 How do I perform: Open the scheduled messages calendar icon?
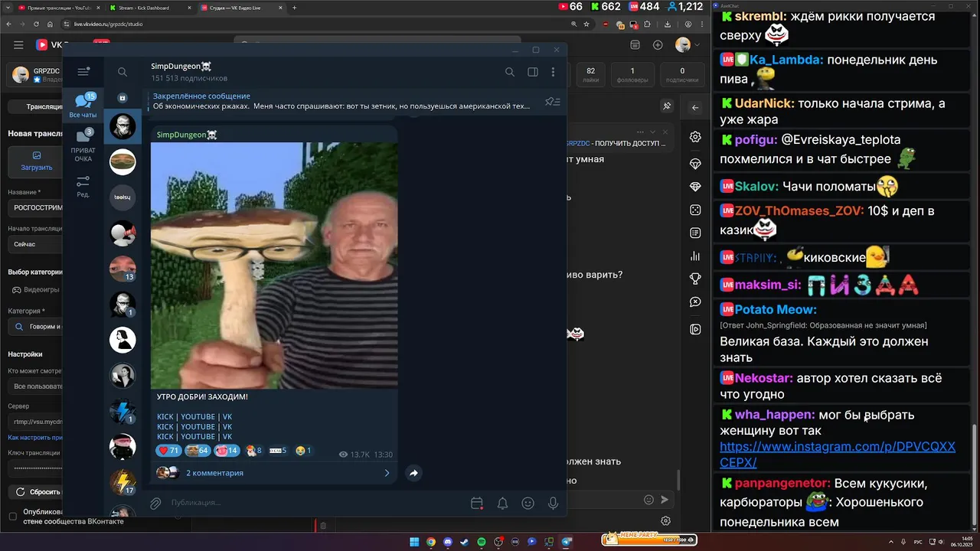[477, 503]
